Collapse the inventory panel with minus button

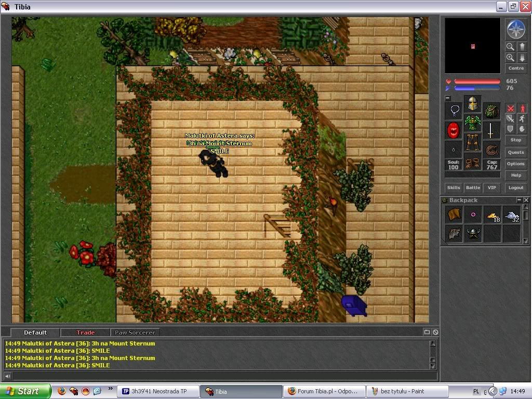tap(448, 98)
